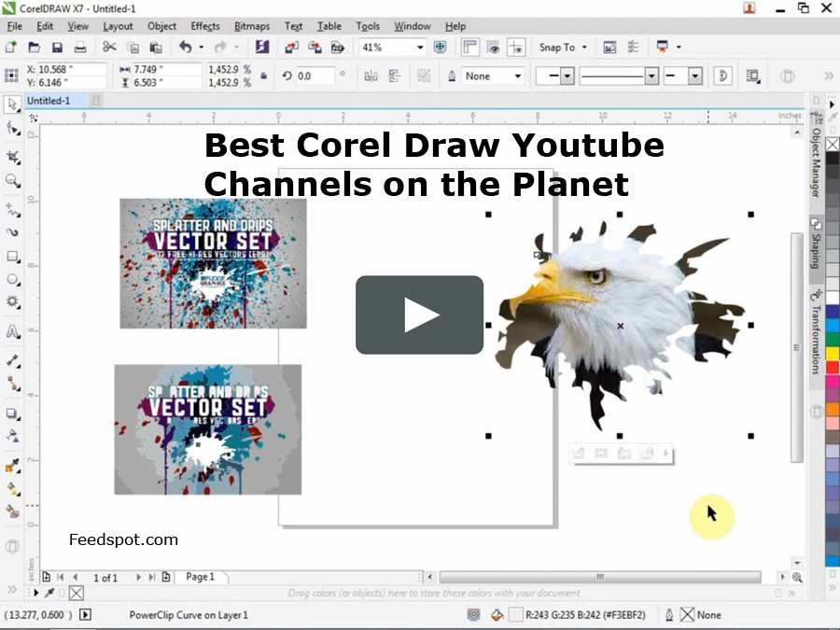This screenshot has height=630, width=840.
Task: Open the zoom level 41% dropdown
Action: pyautogui.click(x=420, y=48)
